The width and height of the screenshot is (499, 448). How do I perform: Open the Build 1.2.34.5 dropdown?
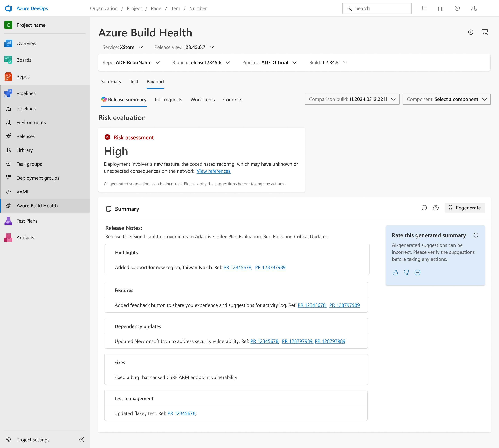328,63
